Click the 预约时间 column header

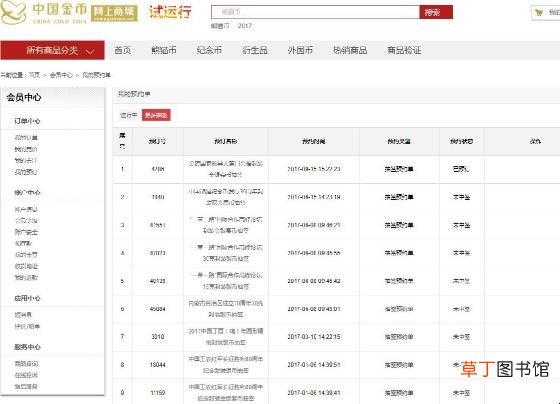[314, 141]
